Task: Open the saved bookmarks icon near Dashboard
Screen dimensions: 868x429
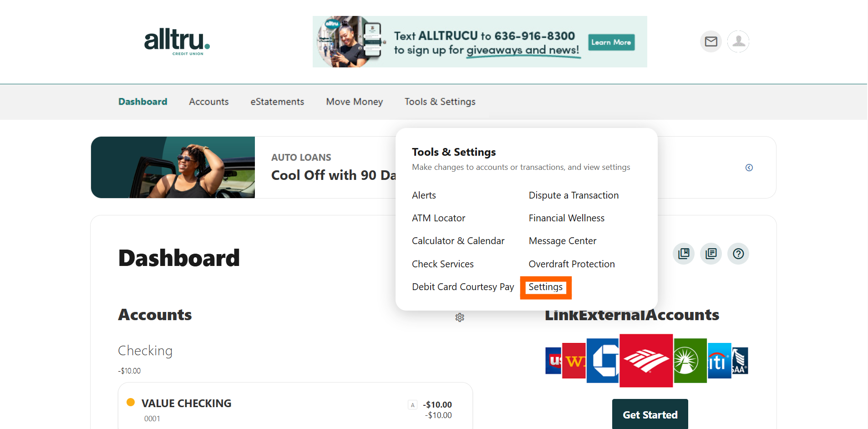Action: click(x=683, y=254)
